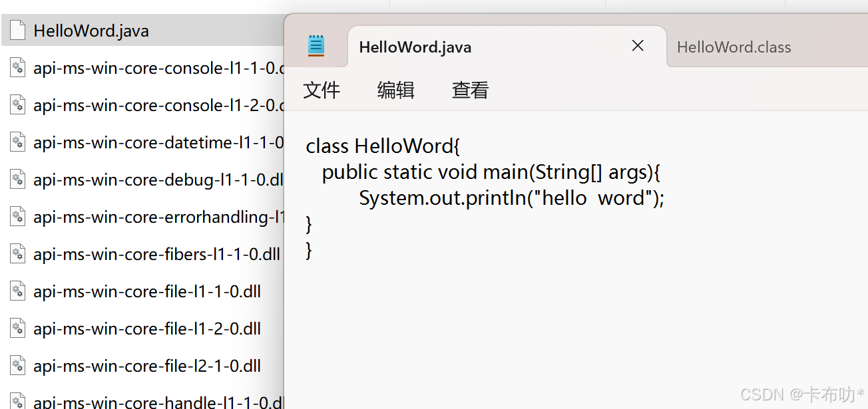Click the Notepad app icon in title bar
The image size is (868, 409).
pyautogui.click(x=316, y=46)
